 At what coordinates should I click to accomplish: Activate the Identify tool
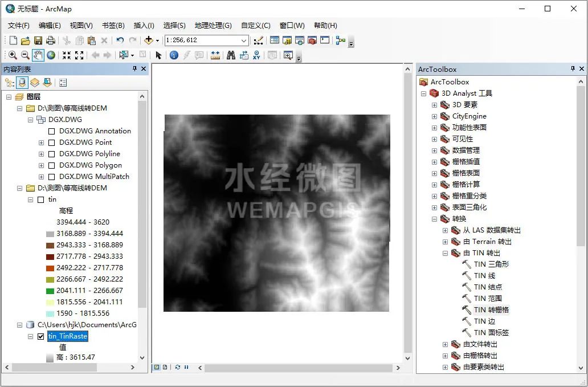pyautogui.click(x=174, y=55)
